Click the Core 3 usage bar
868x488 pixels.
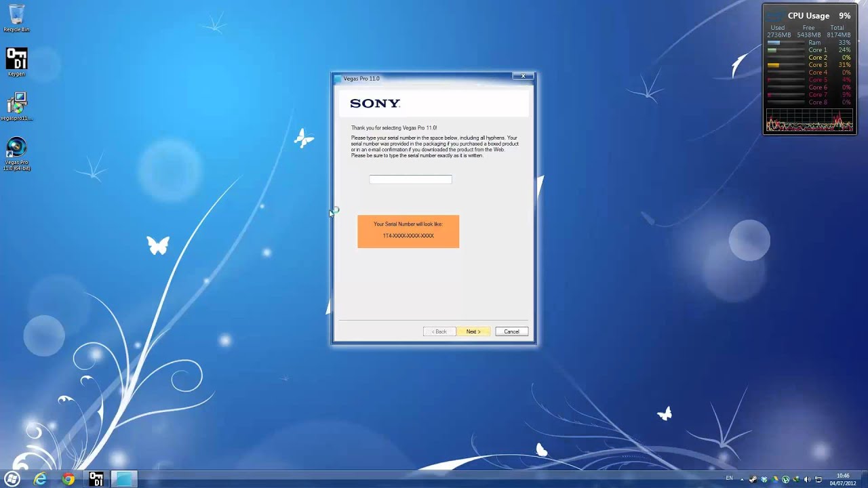tap(785, 65)
